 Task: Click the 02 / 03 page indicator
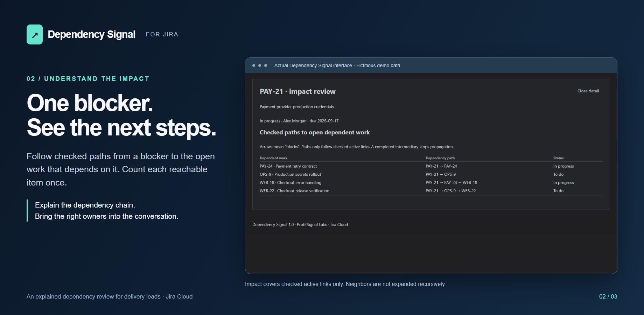608,296
